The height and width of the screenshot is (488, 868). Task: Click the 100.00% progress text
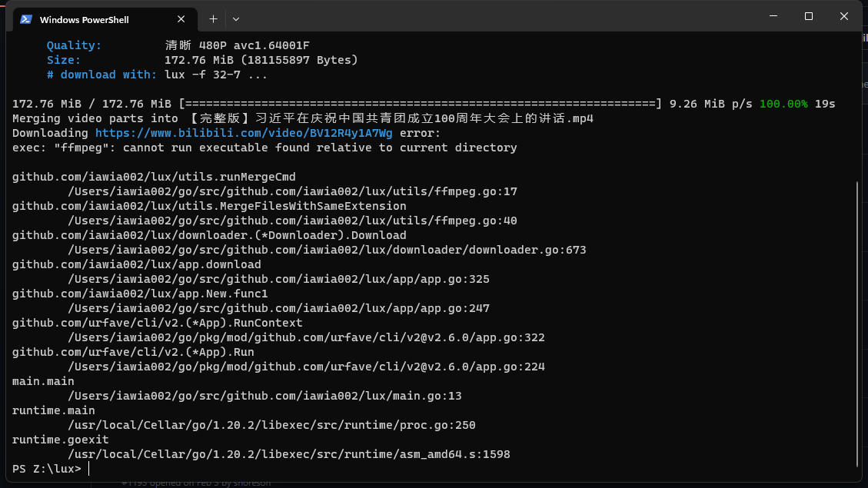[783, 104]
